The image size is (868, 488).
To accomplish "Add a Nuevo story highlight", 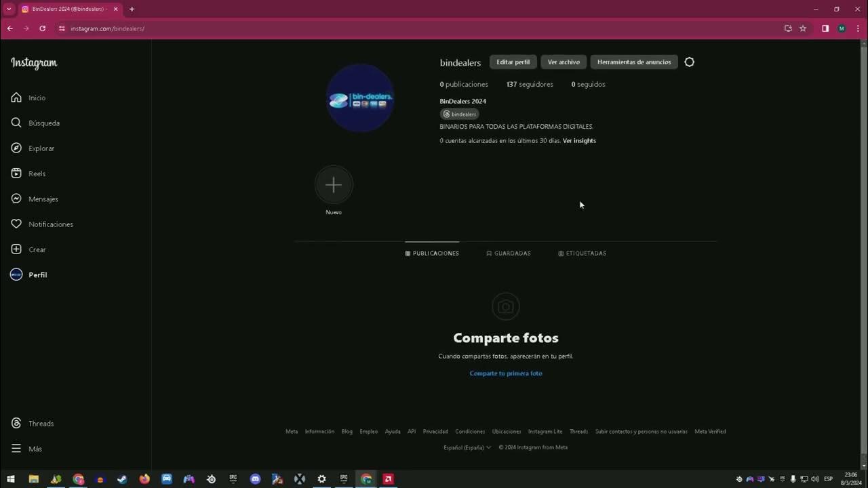I will click(x=334, y=185).
